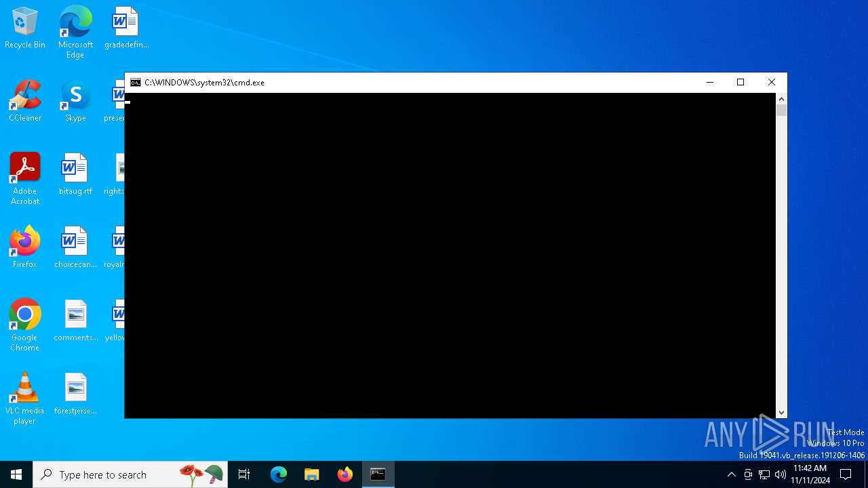Select the comments... image file icon

75,321
